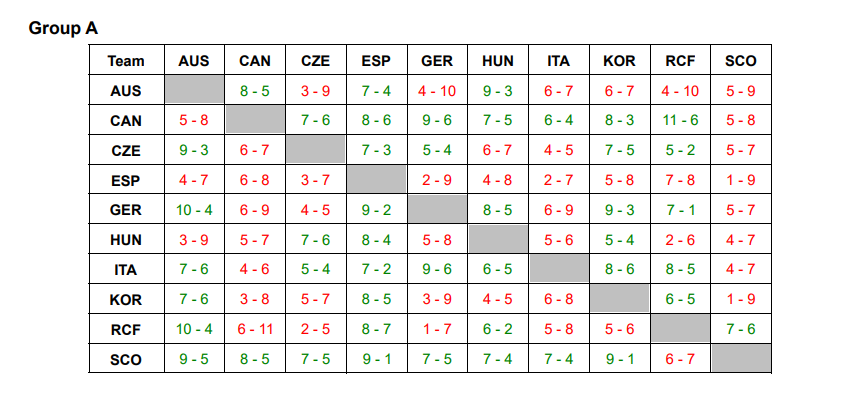The height and width of the screenshot is (399, 864).
Task: Select GER versus AUS score 10 - 4
Action: 194,210
